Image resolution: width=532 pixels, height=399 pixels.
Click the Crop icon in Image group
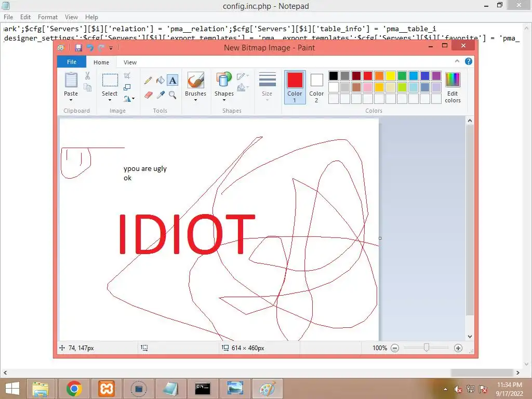click(x=127, y=75)
